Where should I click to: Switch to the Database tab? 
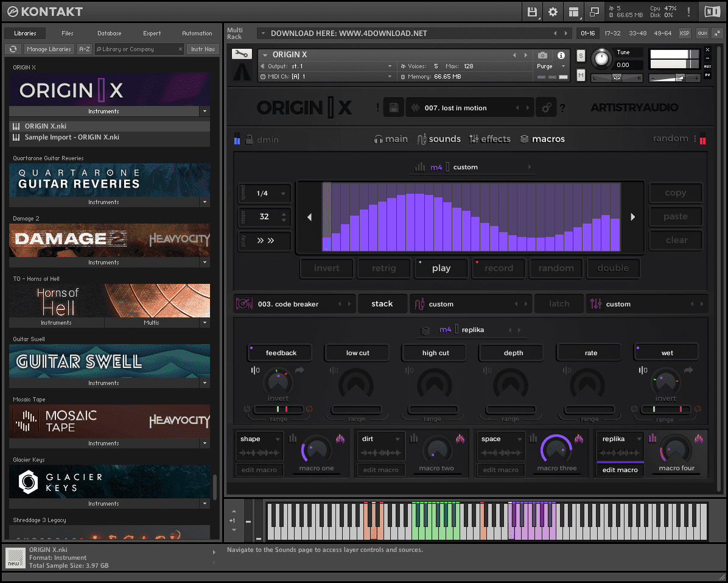[x=110, y=34]
